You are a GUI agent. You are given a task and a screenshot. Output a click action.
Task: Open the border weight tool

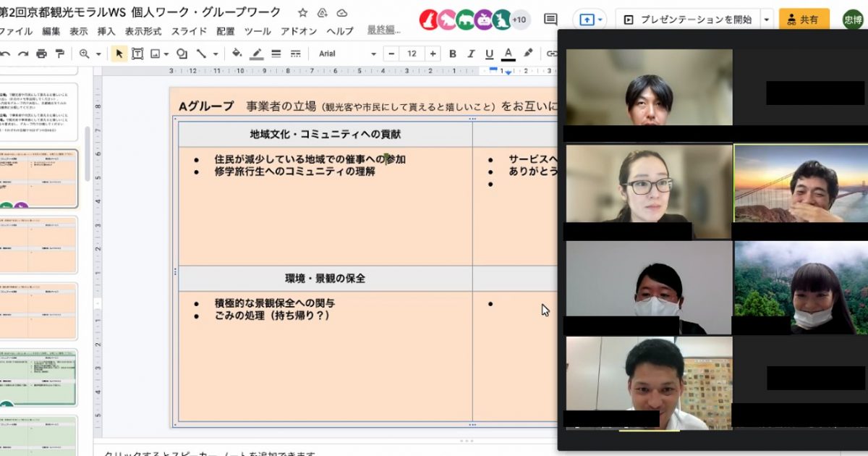[276, 54]
